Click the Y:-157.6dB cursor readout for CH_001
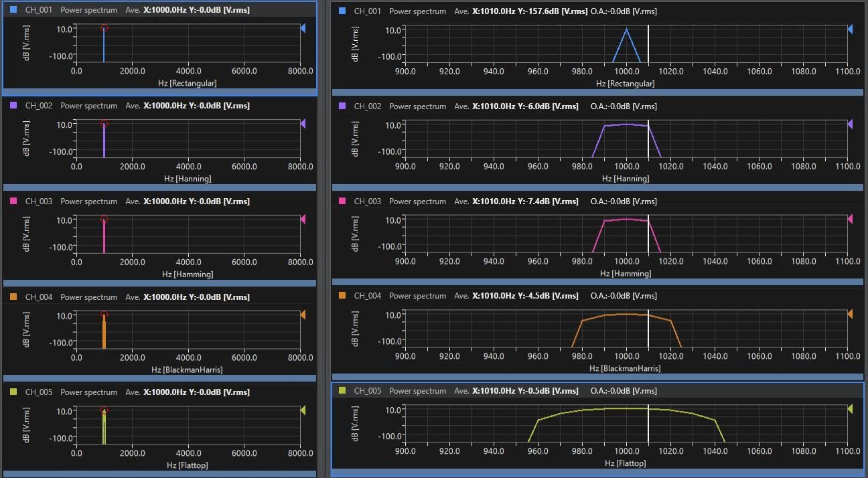The image size is (868, 478). [x=553, y=11]
